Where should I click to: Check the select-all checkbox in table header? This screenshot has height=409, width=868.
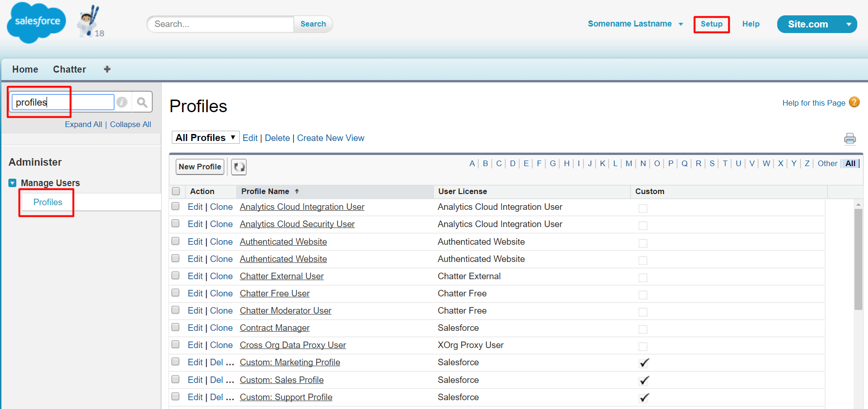[x=176, y=191]
